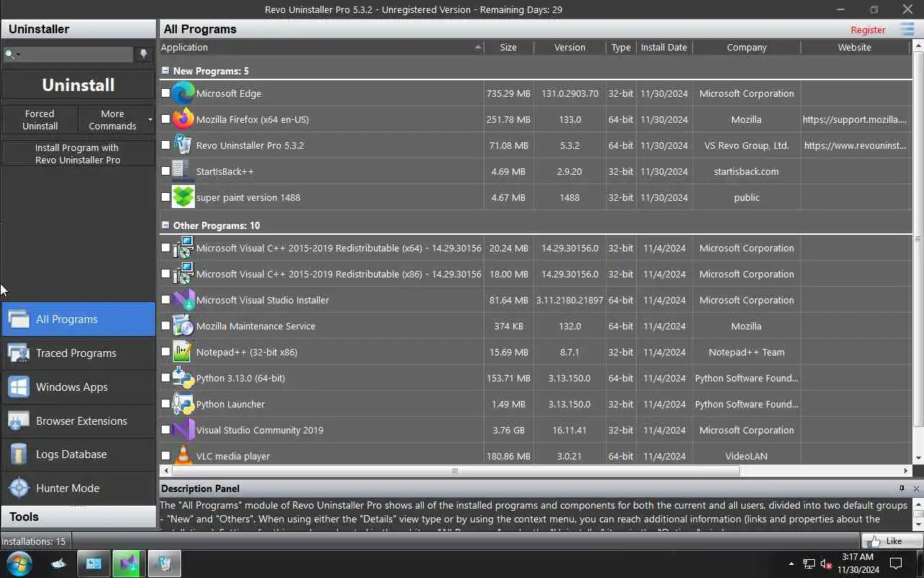Click the Visual C++ 2015-2019 (x64) icon
The image size is (924, 578).
click(x=183, y=248)
